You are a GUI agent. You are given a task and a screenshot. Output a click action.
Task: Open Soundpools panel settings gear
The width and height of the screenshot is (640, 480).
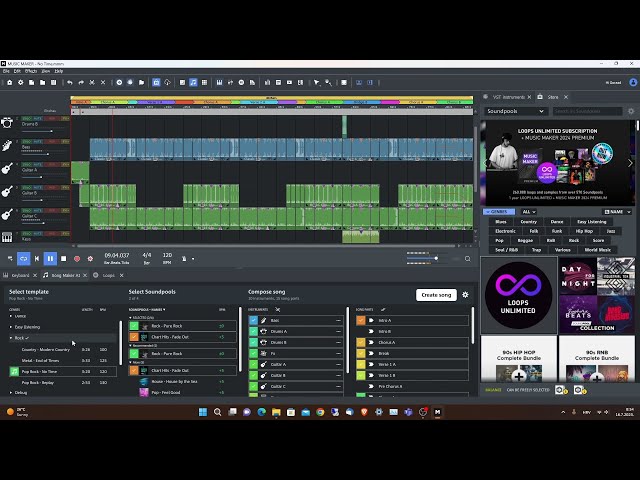631,111
